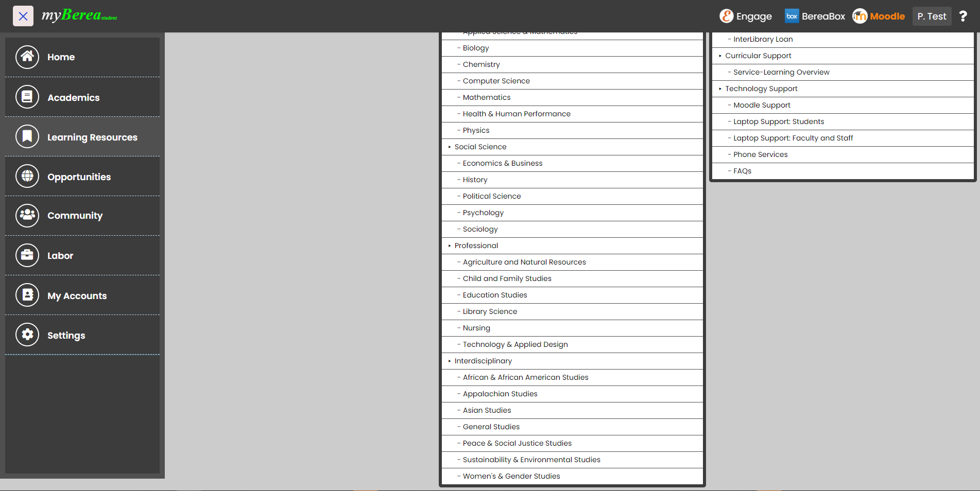
Task: Collapse the Interdisciplinary category
Action: [450, 361]
